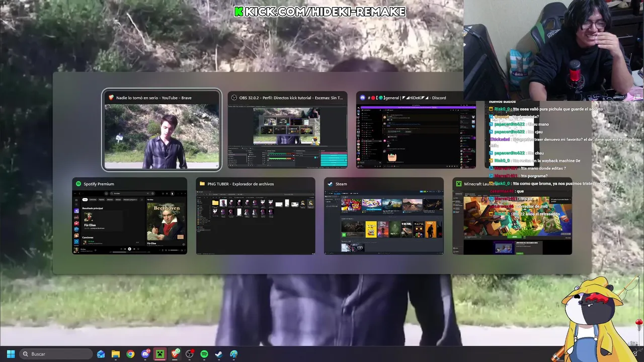
Task: Open the Windows Start menu
Action: (x=11, y=354)
